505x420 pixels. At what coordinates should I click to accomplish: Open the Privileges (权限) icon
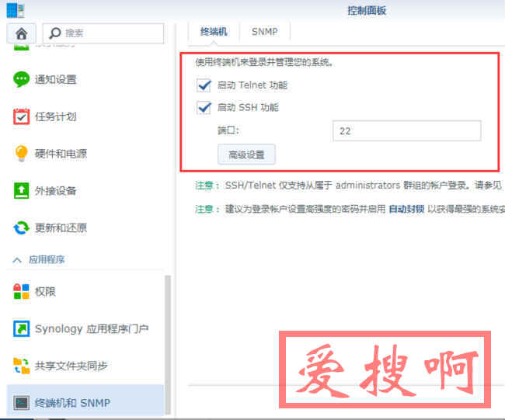(22, 292)
